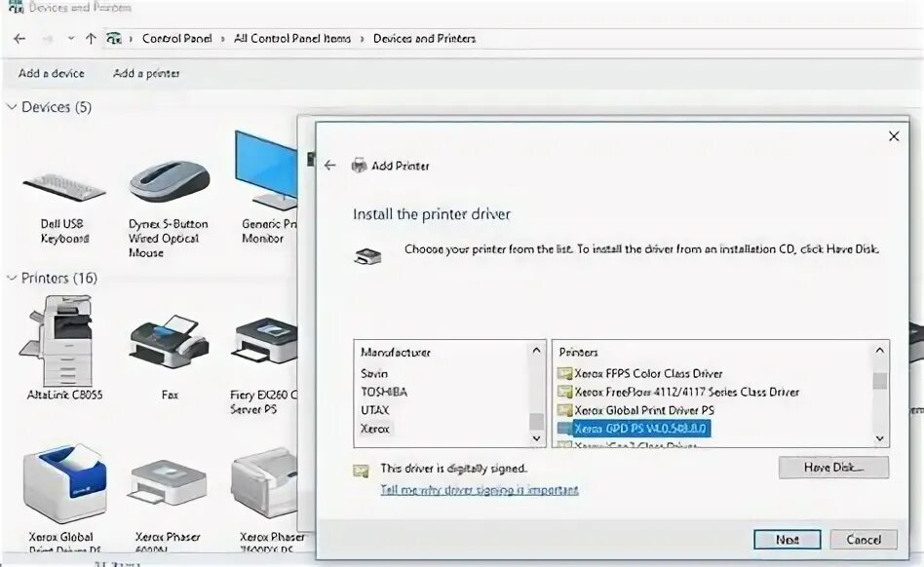Click the Control Panel icon in address bar

114,39
